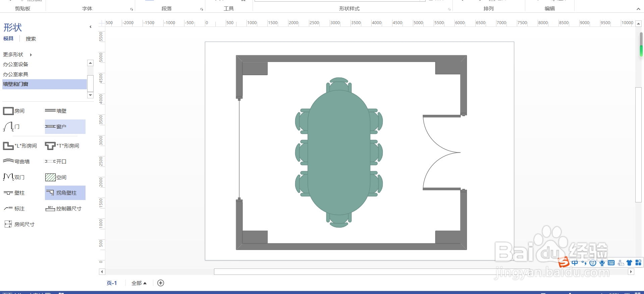Select the 房间 room shape
This screenshot has height=294, width=644.
point(14,111)
